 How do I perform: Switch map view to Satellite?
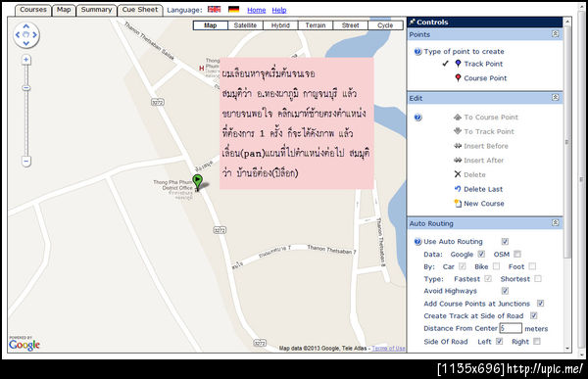[x=245, y=25]
